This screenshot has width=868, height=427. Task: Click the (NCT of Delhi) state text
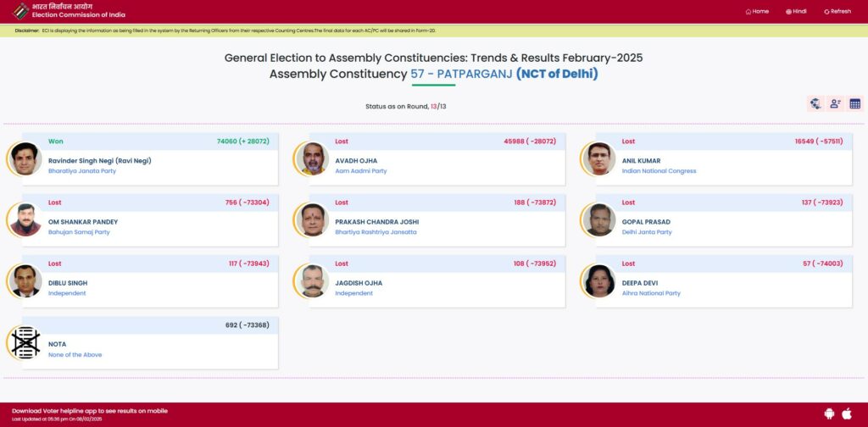tap(557, 74)
